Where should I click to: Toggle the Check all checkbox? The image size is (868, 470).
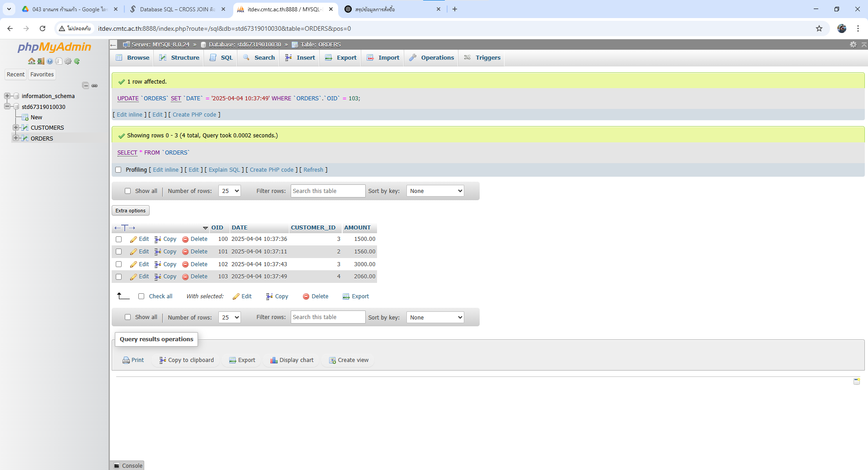tap(142, 296)
